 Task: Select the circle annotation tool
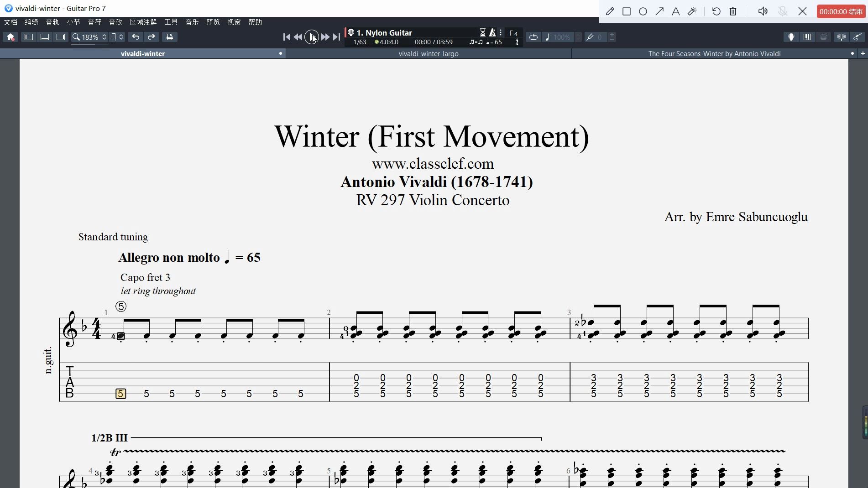(x=643, y=11)
